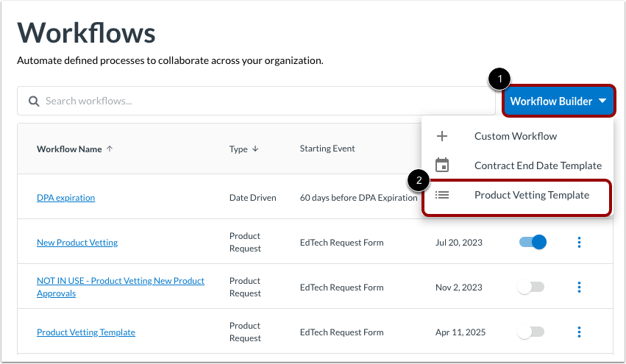
Task: Focus the Search workflows input field
Action: coord(256,101)
